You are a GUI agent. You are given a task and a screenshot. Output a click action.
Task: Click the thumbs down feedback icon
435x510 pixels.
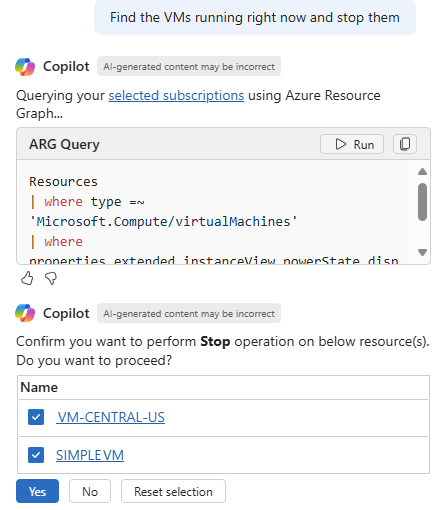point(51,278)
